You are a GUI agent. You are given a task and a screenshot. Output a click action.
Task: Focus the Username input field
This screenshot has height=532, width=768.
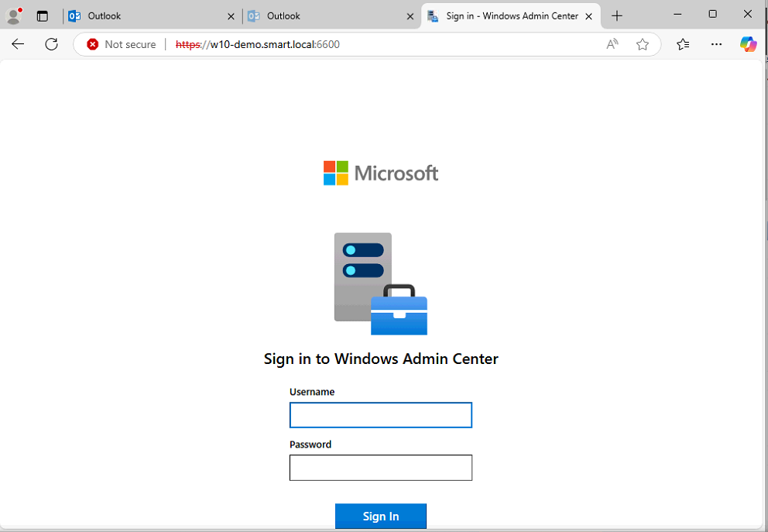coord(381,415)
